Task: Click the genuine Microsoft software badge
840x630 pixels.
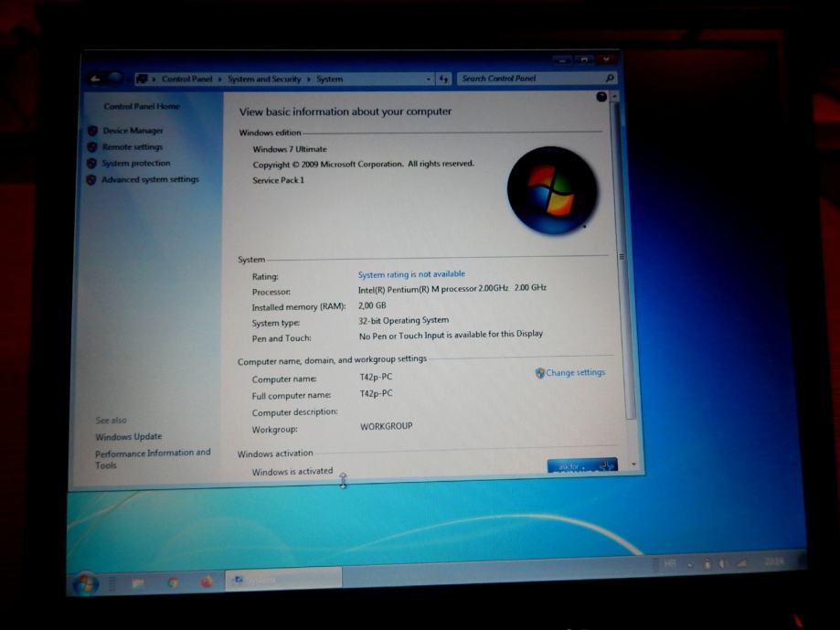Action: (582, 465)
